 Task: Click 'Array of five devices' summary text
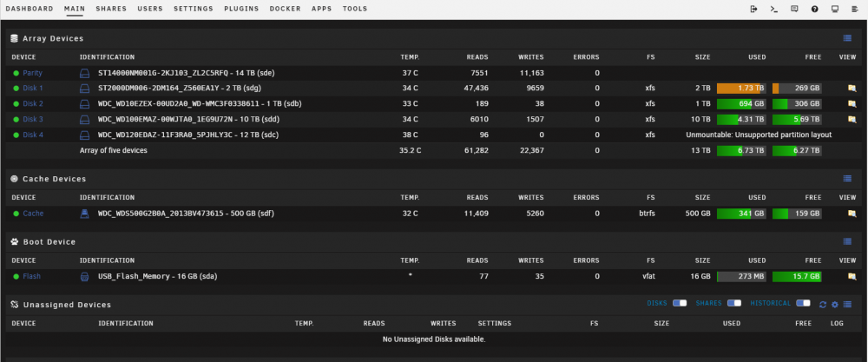114,150
